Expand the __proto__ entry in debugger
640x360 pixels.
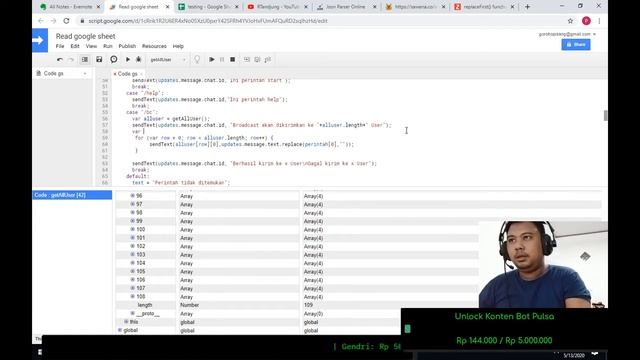coord(132,313)
